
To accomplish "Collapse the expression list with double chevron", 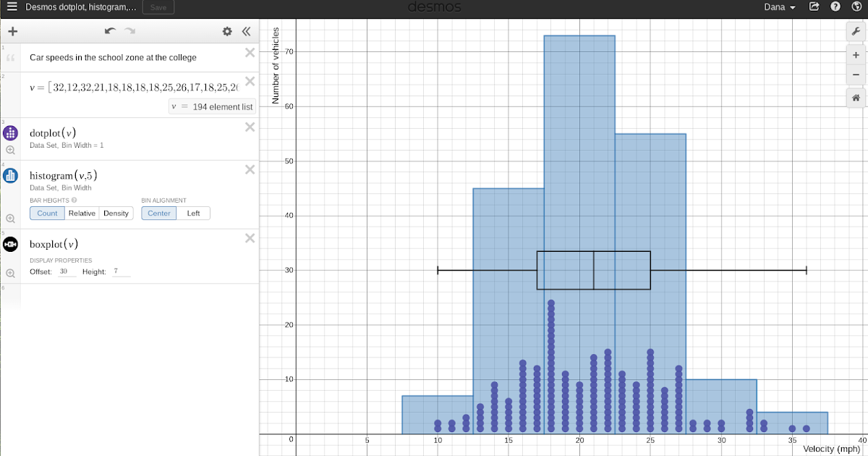I will (246, 31).
